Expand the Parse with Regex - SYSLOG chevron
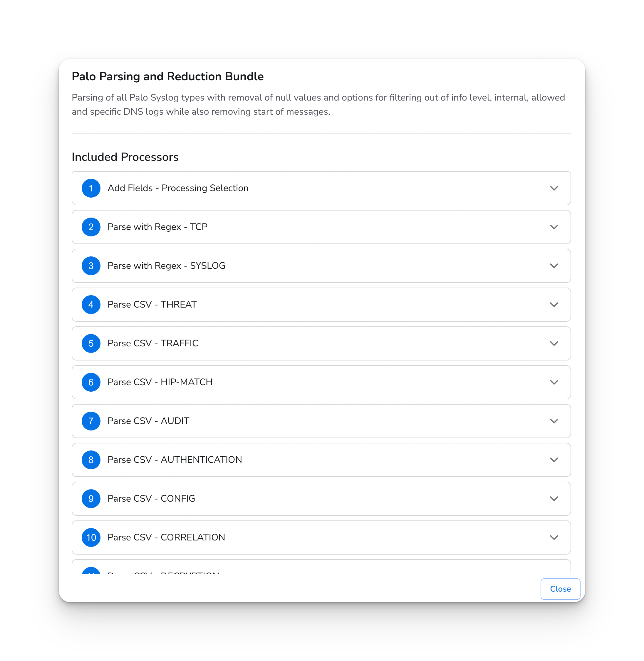Screen dimensions: 644x661 pos(554,266)
